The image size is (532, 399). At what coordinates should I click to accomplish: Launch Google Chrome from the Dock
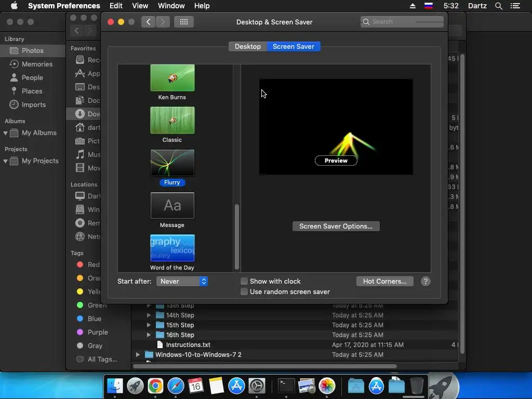[x=155, y=386]
